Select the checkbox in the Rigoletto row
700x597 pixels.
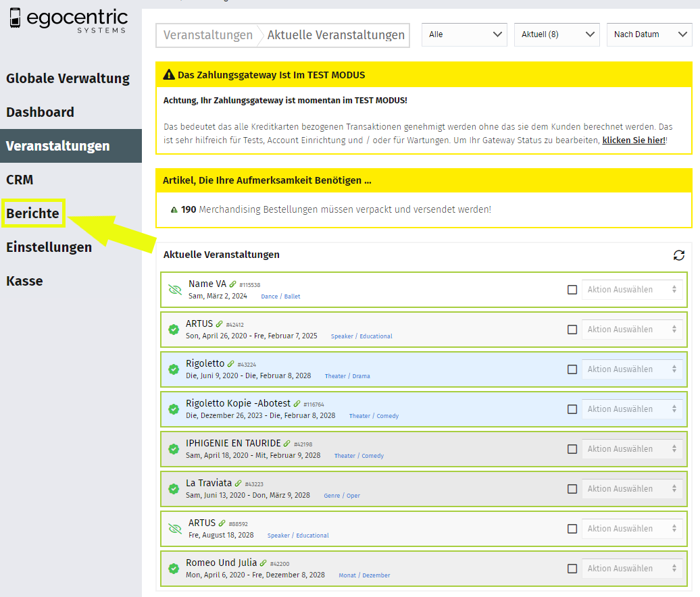click(572, 369)
